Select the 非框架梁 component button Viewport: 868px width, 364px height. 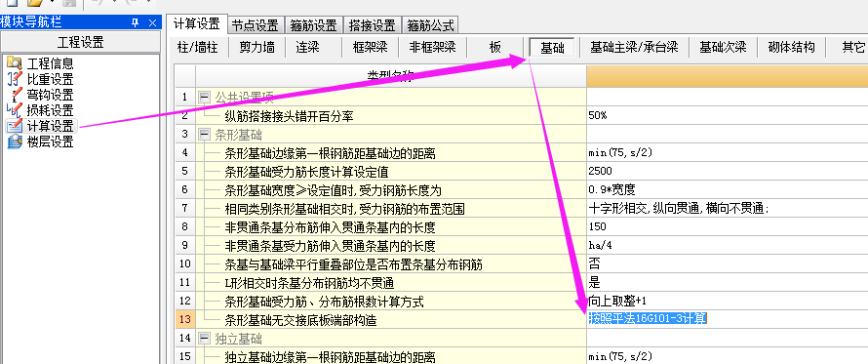pos(432,47)
